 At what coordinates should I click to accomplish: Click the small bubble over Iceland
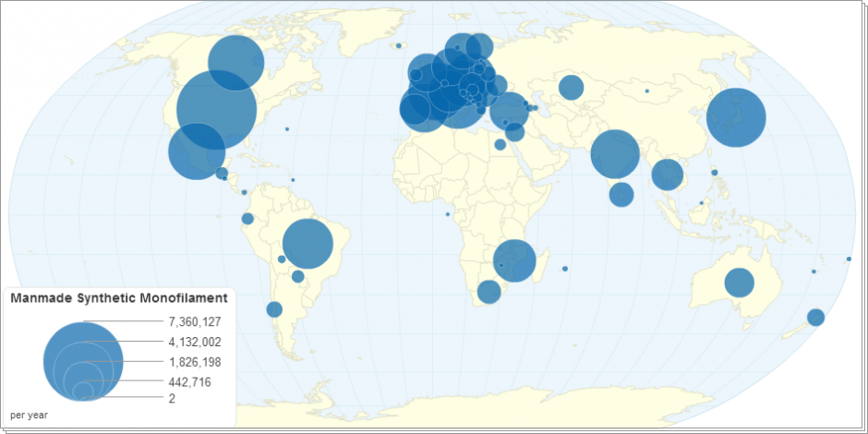[398, 45]
